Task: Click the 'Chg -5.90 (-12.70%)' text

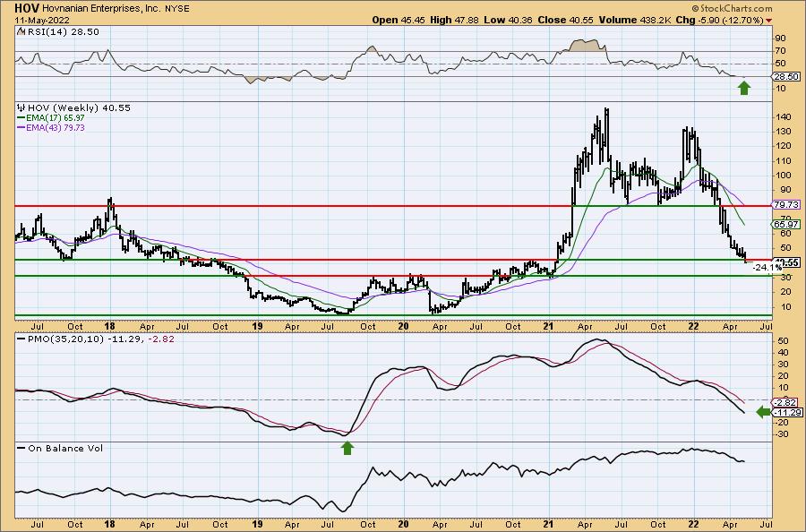Action: click(720, 21)
